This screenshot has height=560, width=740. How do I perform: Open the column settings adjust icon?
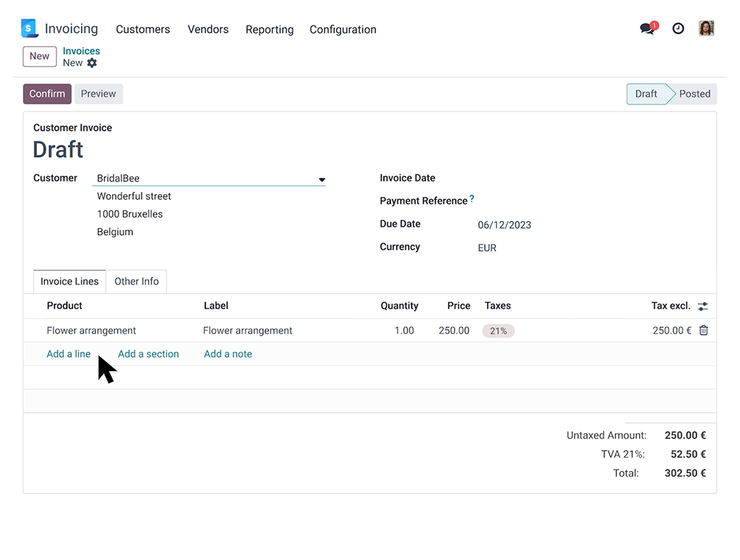[x=702, y=306]
